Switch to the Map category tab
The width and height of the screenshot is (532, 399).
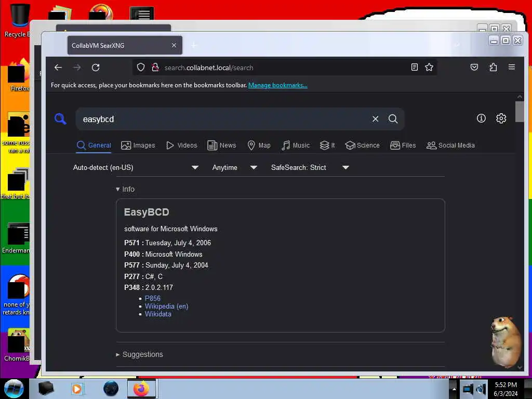pos(259,145)
